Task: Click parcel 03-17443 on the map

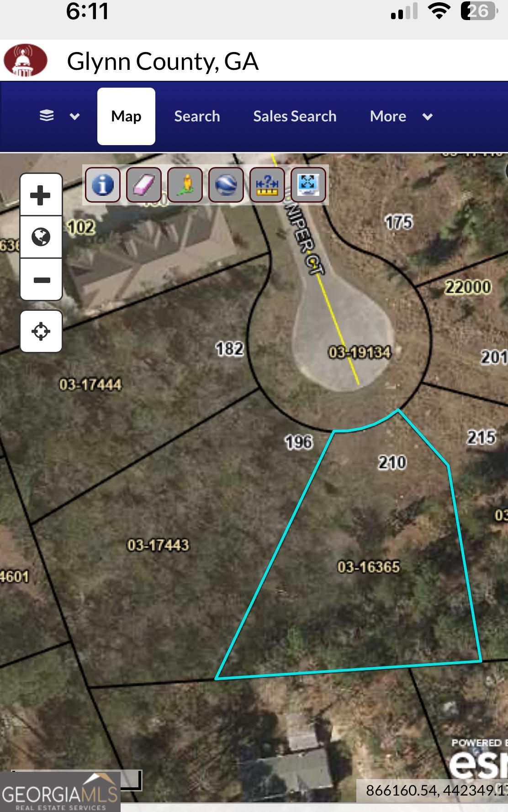Action: click(x=158, y=545)
